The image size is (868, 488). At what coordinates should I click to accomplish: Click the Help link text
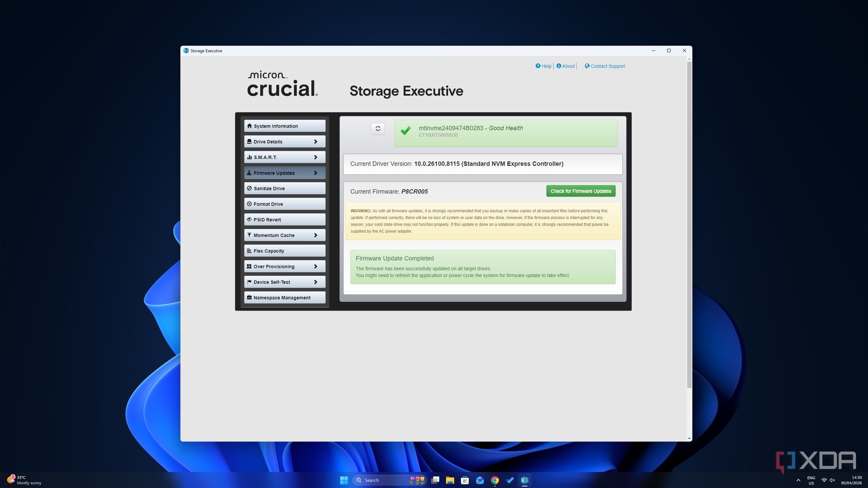(x=546, y=66)
